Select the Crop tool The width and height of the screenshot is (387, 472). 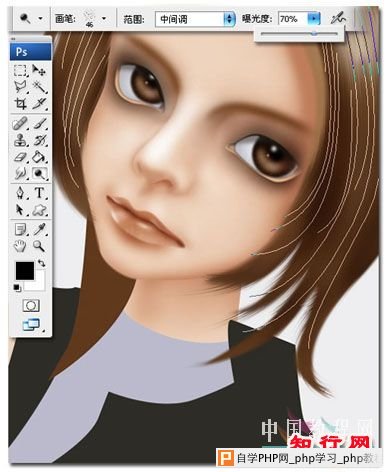[20, 104]
